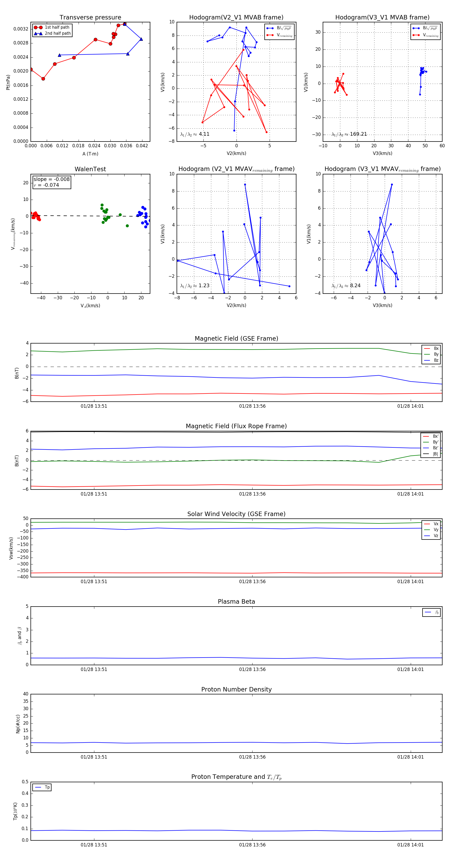Click 'Hodogram (V3_V1 MVAV remaining frame)' title
Image resolution: width=473 pixels, height=868 pixels.
(x=382, y=169)
